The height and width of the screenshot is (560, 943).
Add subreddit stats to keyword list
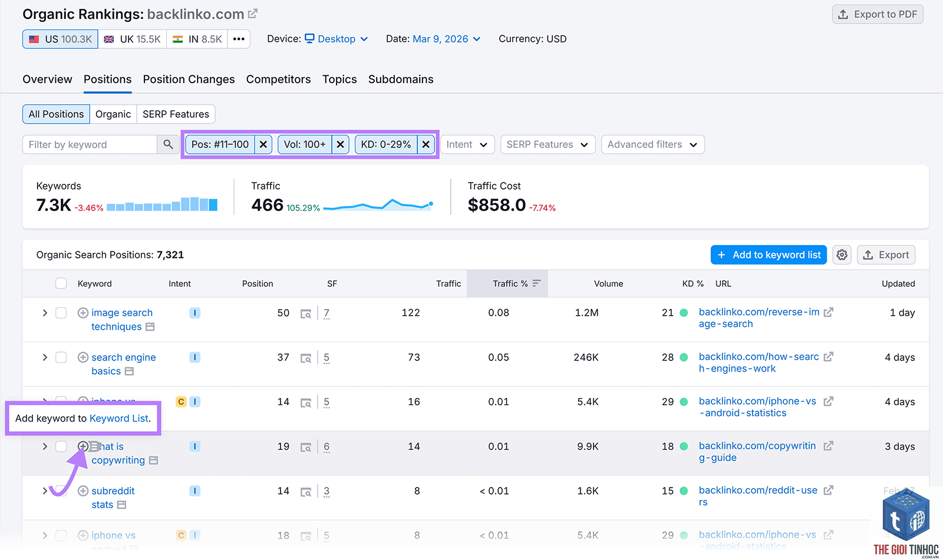pos(83,491)
